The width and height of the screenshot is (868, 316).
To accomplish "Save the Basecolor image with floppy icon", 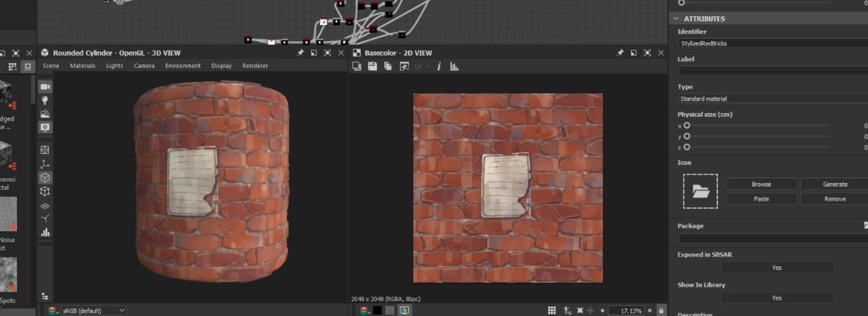I will point(372,67).
